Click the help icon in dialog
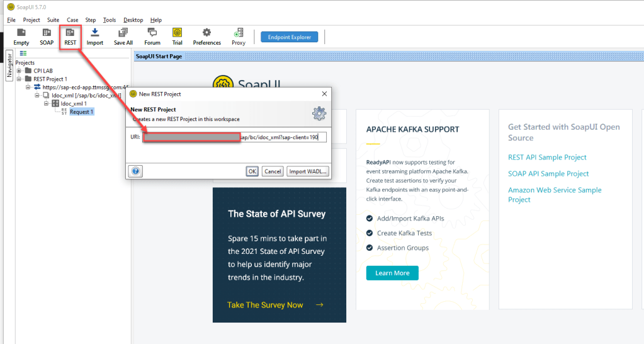 (136, 171)
